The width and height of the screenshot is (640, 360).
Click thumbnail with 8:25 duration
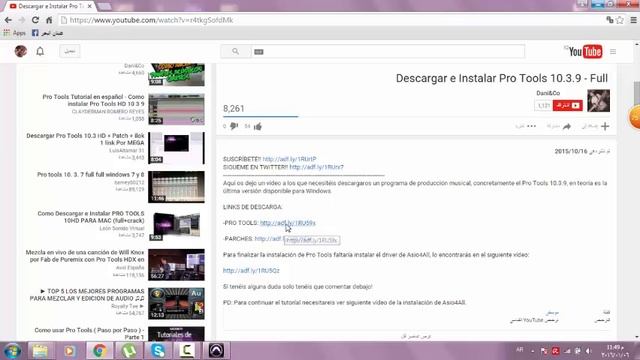[176, 109]
